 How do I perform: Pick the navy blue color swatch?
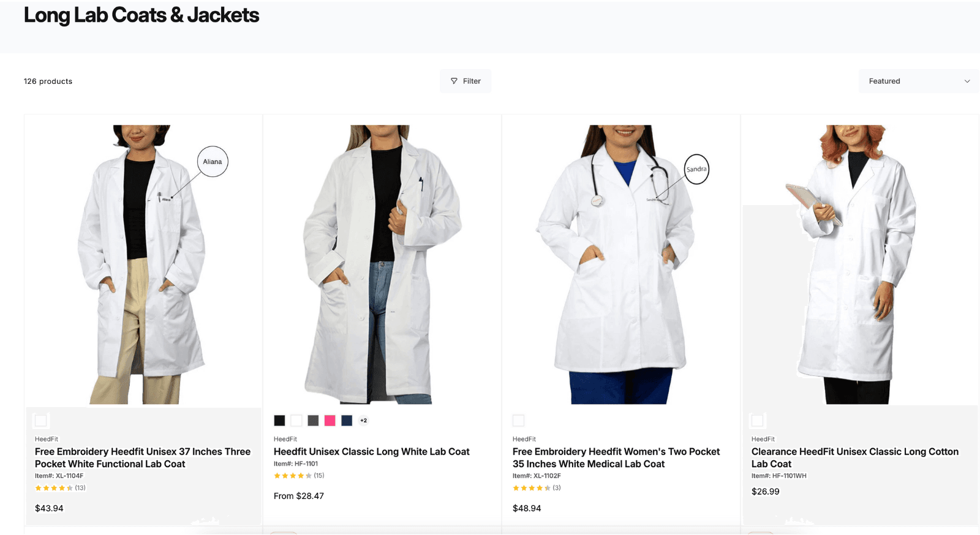347,421
